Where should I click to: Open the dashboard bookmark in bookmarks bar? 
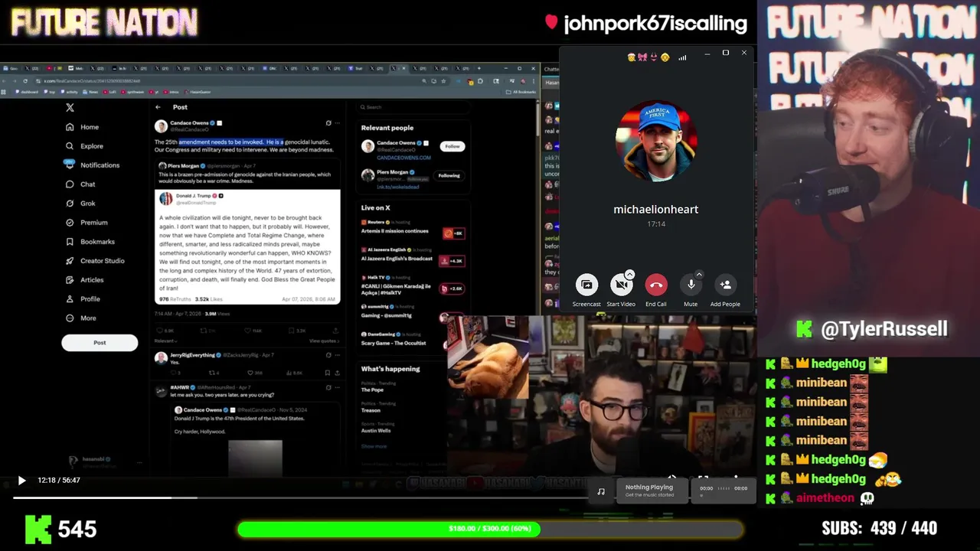pos(28,92)
